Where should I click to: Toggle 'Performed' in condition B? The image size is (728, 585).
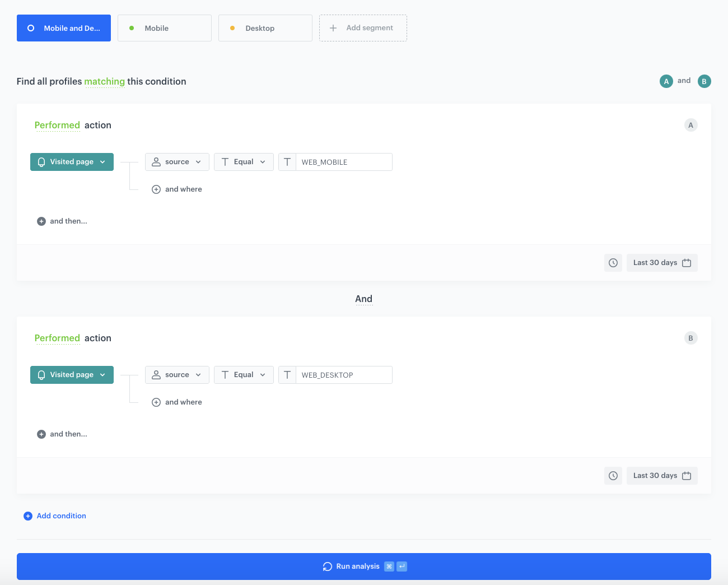[57, 338]
